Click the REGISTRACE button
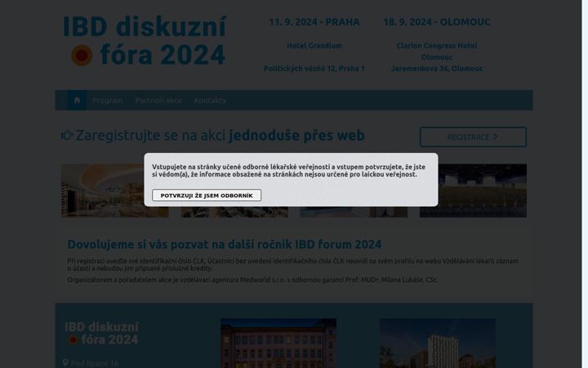Screen dimensions: 588x368 coord(473,137)
